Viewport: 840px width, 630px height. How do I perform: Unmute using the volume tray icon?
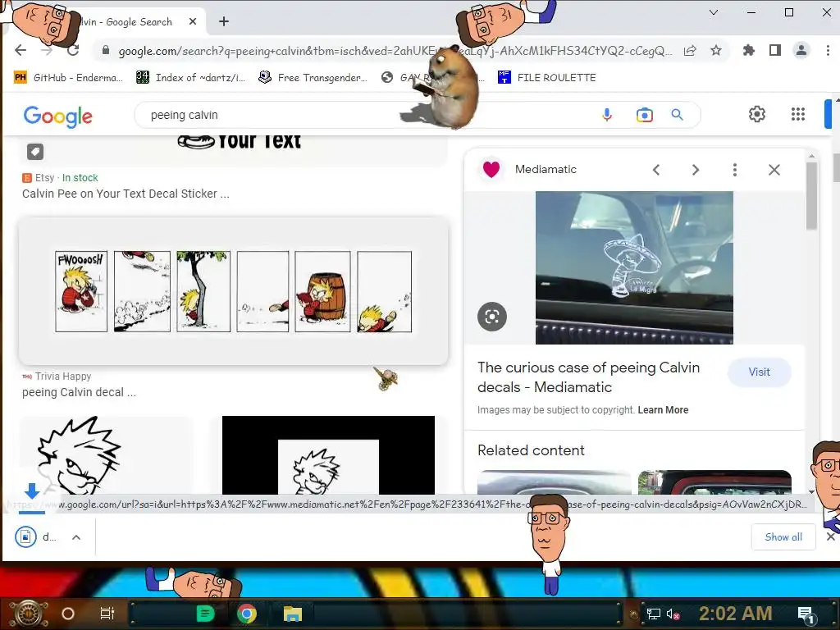coord(673,614)
